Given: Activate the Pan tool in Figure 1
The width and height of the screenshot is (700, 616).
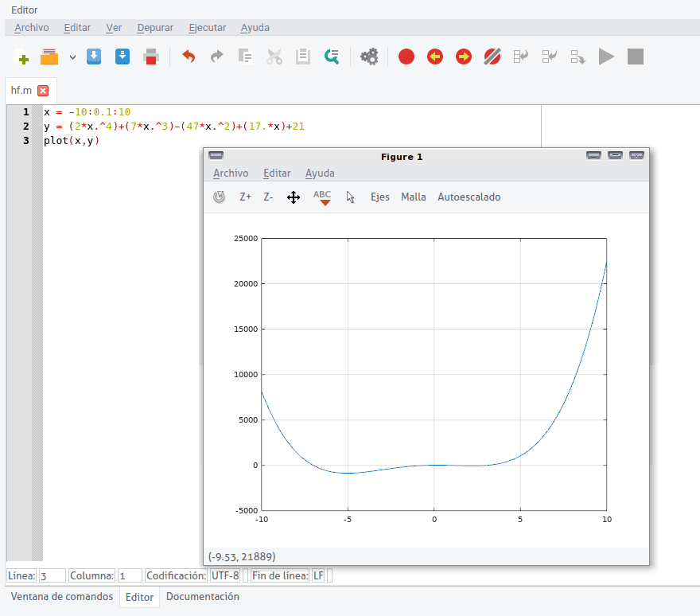Looking at the screenshot, I should 294,197.
